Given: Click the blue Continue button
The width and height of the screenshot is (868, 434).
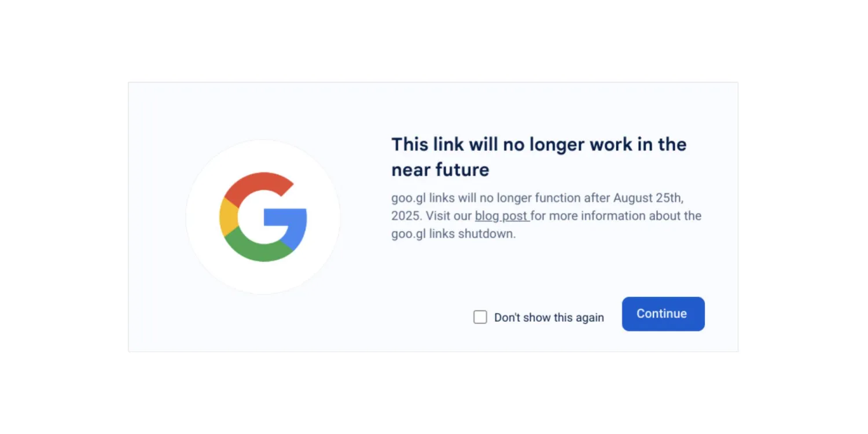Looking at the screenshot, I should 663,314.
